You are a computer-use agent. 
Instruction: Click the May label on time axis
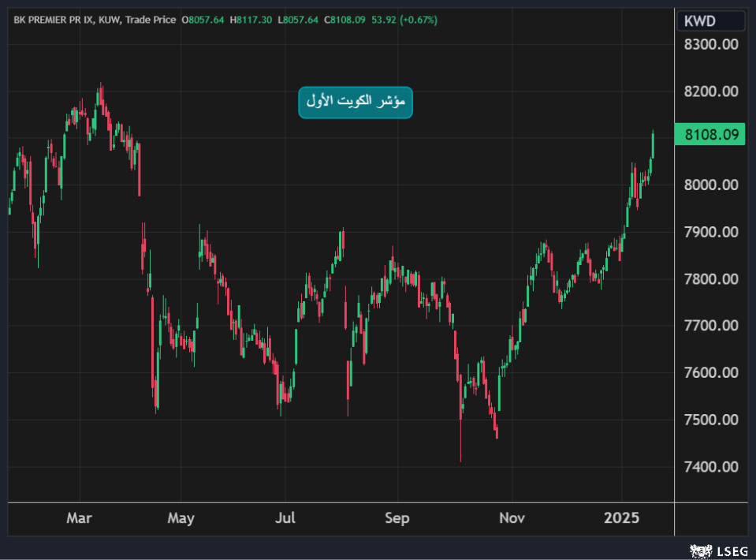181,518
